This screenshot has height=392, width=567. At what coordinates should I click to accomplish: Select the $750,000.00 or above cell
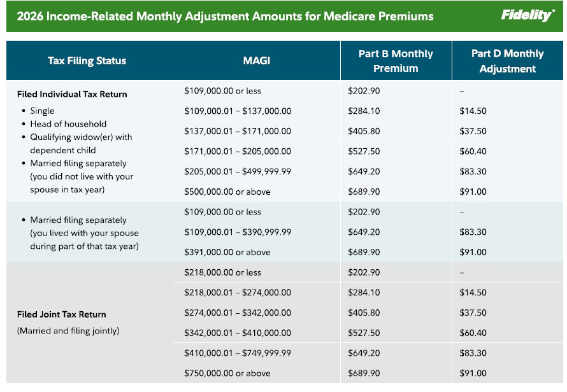pyautogui.click(x=227, y=373)
